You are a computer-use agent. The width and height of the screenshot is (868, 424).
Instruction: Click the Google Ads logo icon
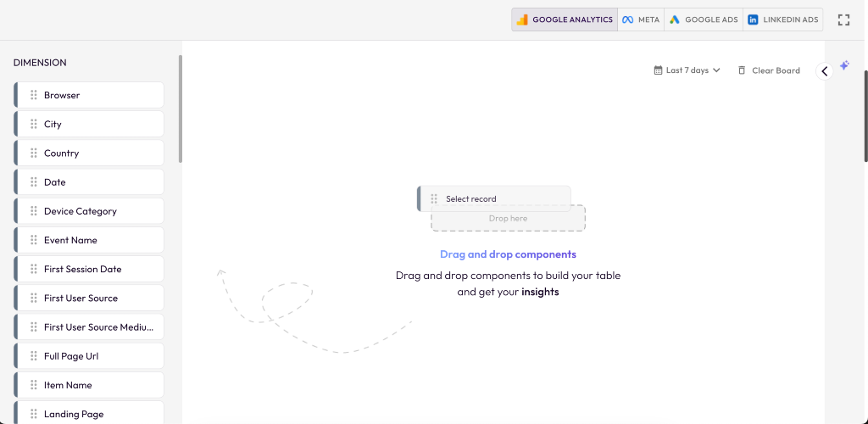pos(674,20)
